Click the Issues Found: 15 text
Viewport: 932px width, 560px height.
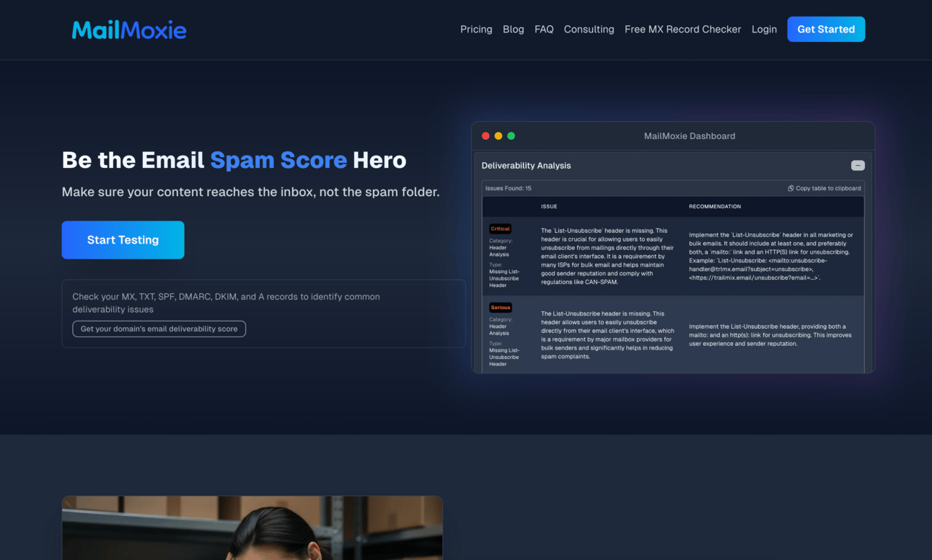[508, 188]
